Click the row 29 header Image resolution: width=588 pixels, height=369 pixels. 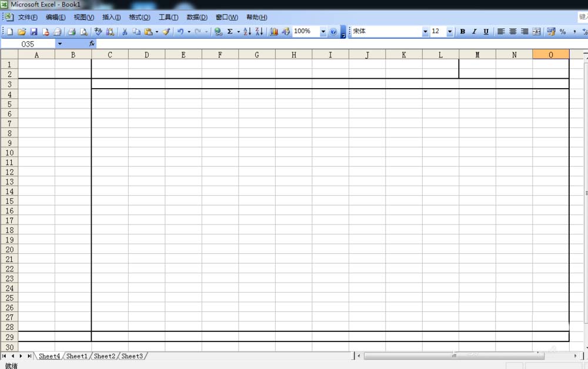tap(9, 337)
